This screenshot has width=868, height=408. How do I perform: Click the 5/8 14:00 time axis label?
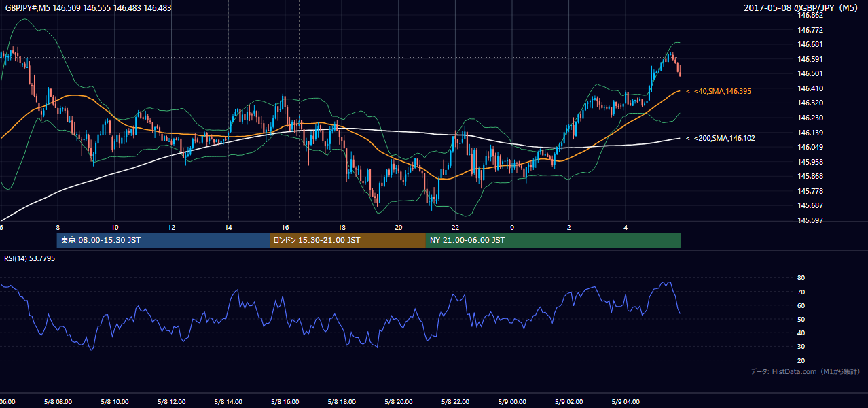pyautogui.click(x=228, y=402)
